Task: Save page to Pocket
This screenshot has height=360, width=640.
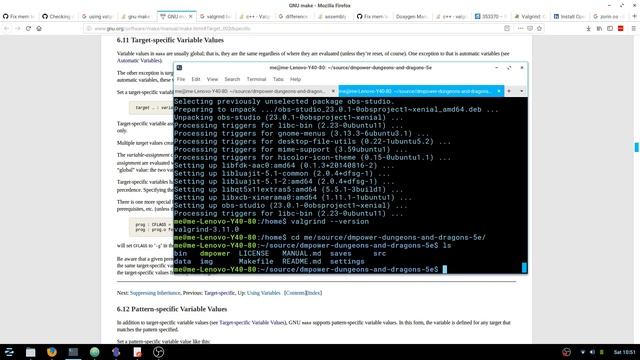Action: [x=530, y=29]
